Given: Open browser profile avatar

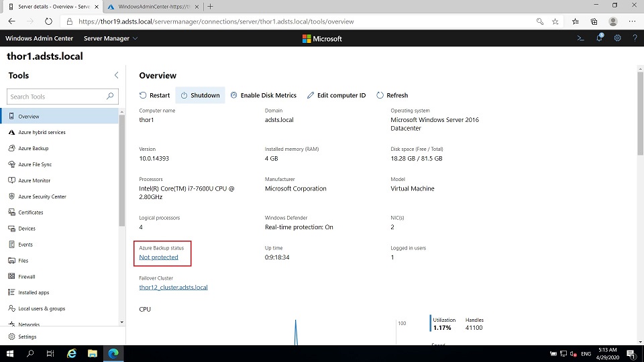Looking at the screenshot, I should (x=613, y=21).
